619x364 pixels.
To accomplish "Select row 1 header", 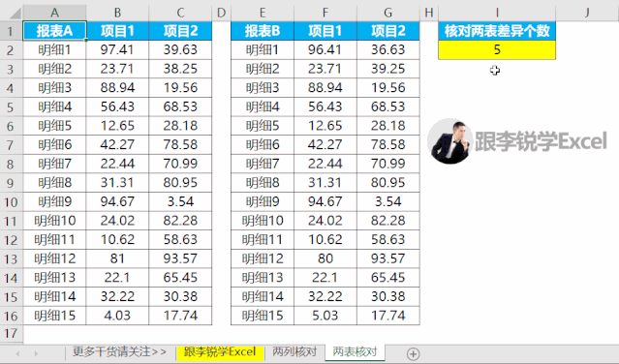I will (x=11, y=31).
